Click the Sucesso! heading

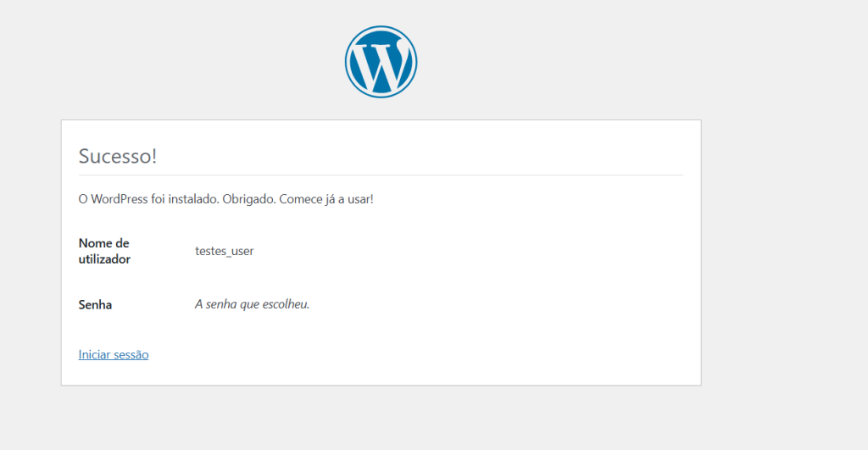(x=118, y=156)
